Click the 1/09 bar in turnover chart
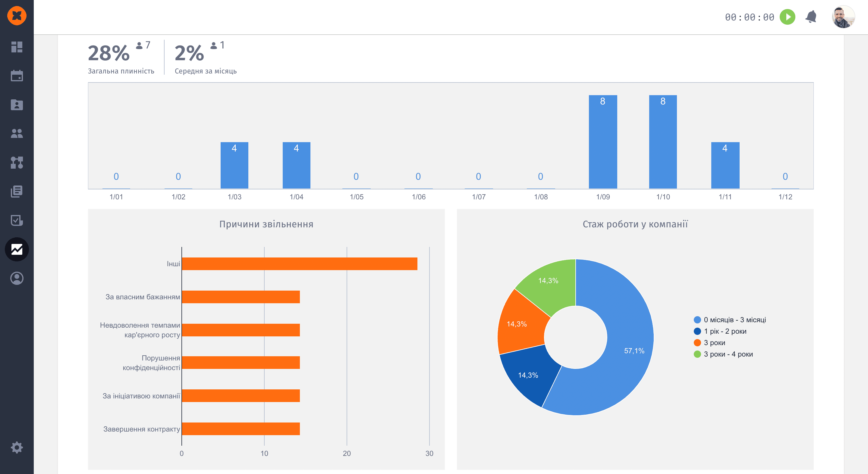 603,142
